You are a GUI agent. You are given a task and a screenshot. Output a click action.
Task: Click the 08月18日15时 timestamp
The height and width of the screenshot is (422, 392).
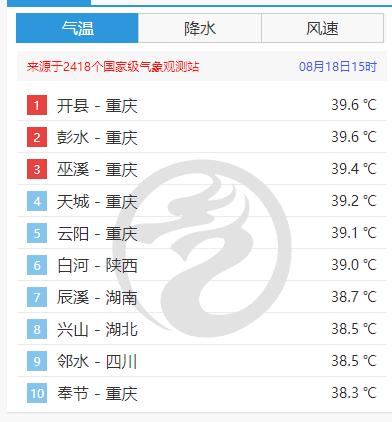[x=338, y=67]
